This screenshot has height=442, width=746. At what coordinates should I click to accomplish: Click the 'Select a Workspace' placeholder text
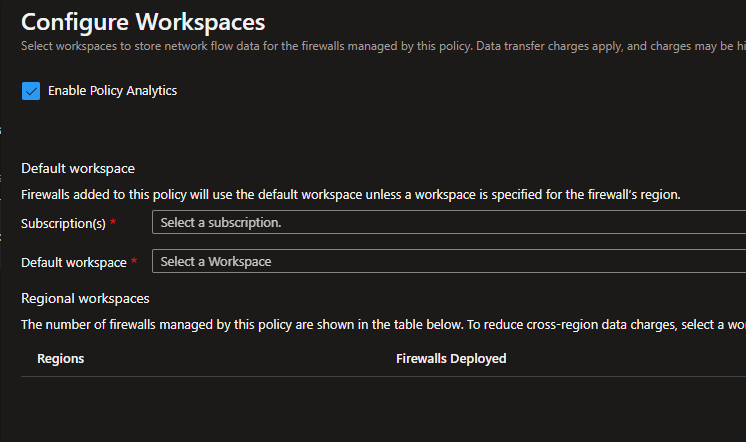tap(216, 262)
